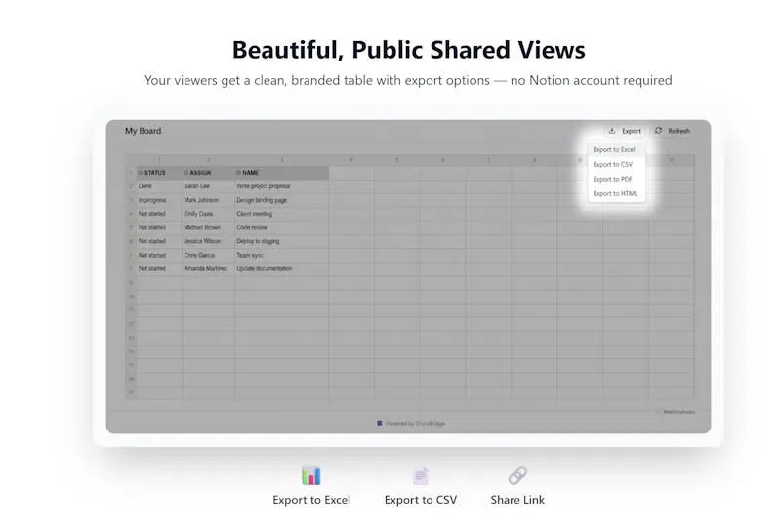
Task: Select the Chris Garcia cell
Action: click(x=208, y=255)
